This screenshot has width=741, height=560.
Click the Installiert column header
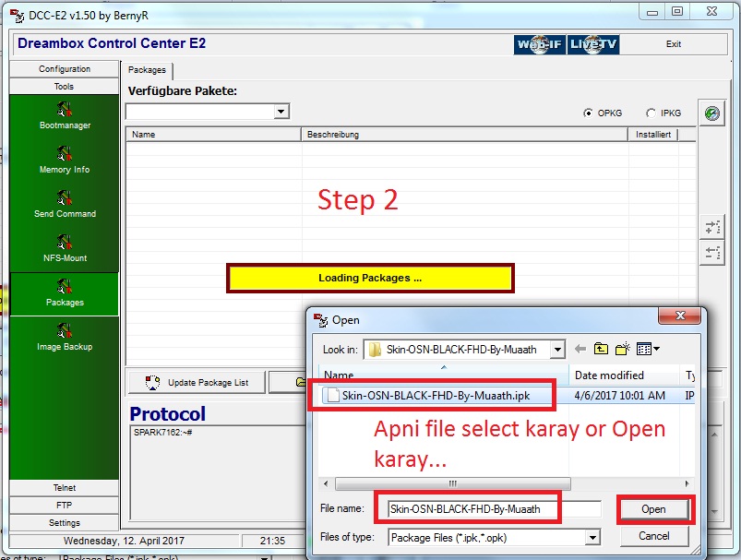pos(653,135)
